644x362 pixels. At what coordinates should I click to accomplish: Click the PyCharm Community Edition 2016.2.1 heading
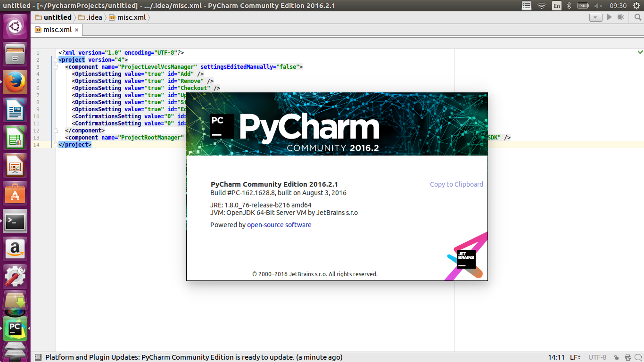[x=274, y=184]
